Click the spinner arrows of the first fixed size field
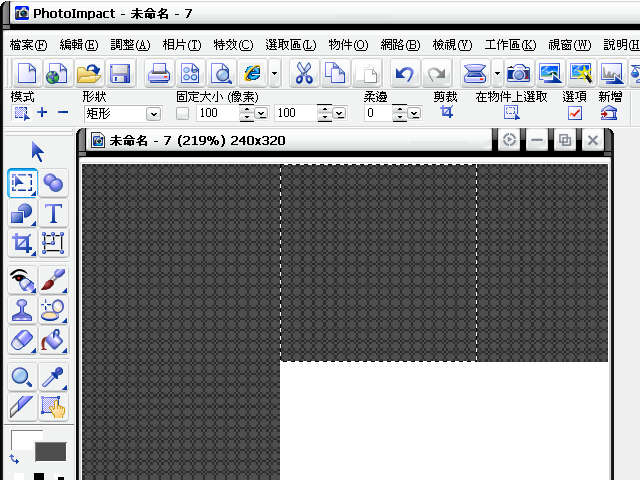 tap(247, 113)
